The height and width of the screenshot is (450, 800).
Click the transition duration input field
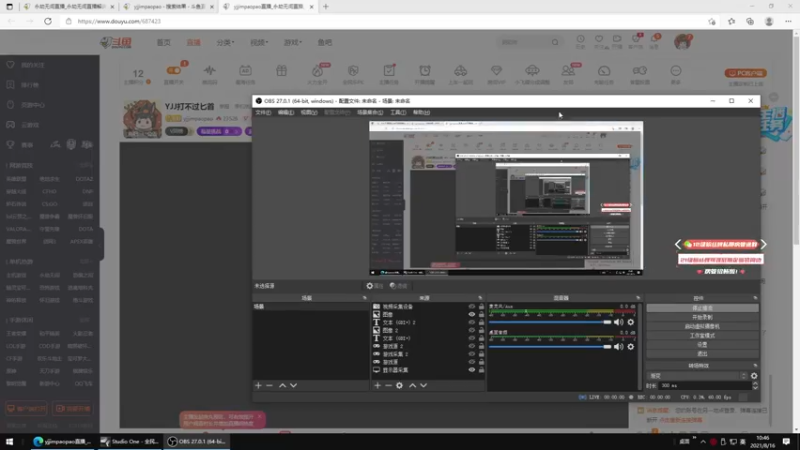(706, 386)
